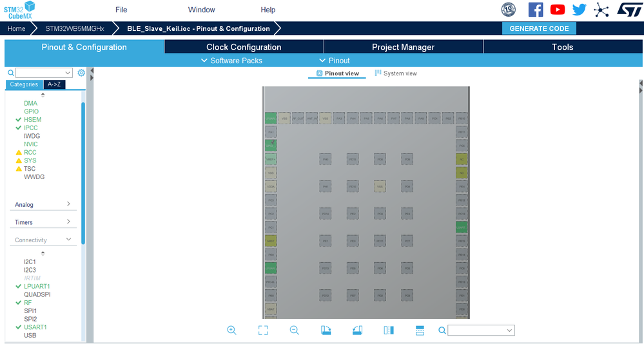Rotate the chip counterclockwise
This screenshot has width=644, height=344.
click(x=357, y=330)
